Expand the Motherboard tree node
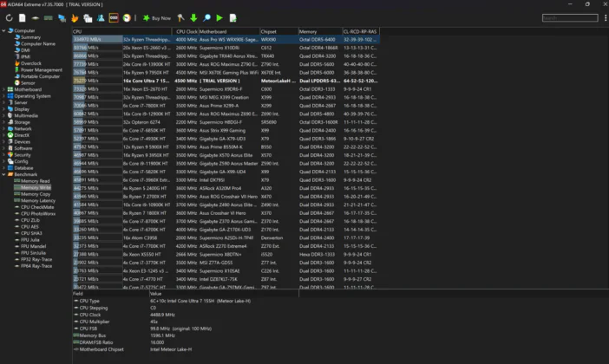Screen dimensions: 609x364 point(3,89)
